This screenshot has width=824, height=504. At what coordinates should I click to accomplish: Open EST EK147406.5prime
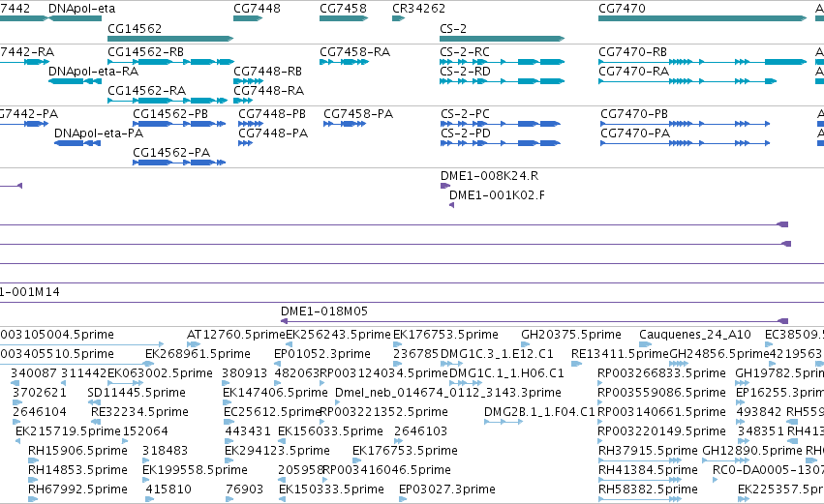[275, 393]
